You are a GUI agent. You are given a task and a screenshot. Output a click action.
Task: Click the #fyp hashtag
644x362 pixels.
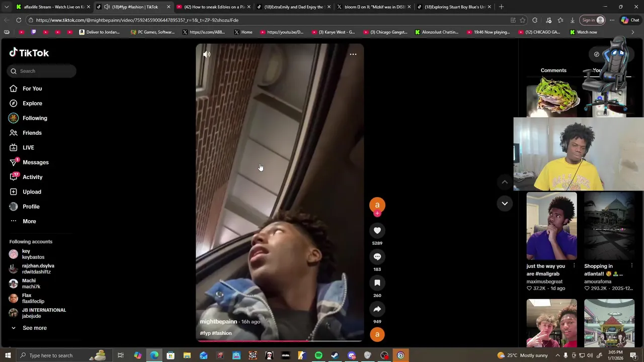[x=205, y=333]
